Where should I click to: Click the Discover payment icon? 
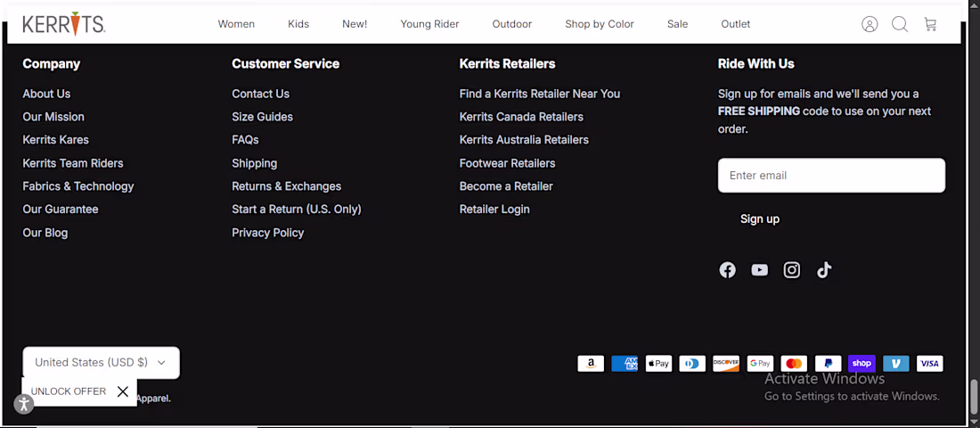pyautogui.click(x=726, y=364)
